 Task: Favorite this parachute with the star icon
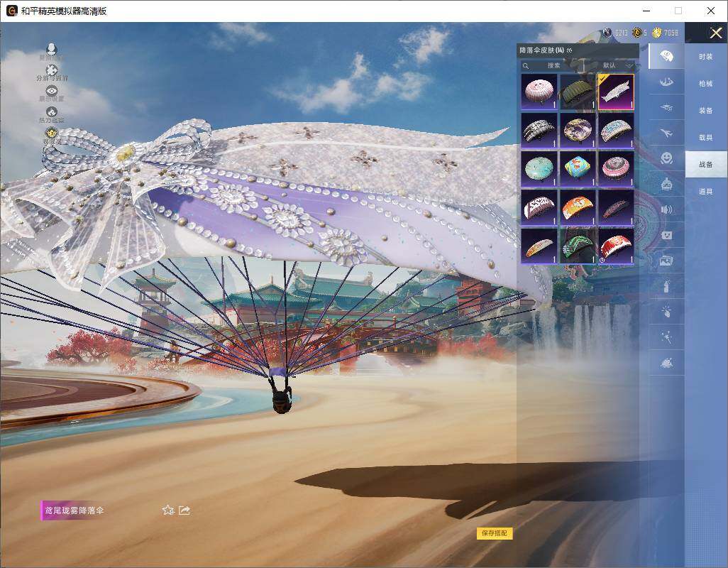(168, 510)
